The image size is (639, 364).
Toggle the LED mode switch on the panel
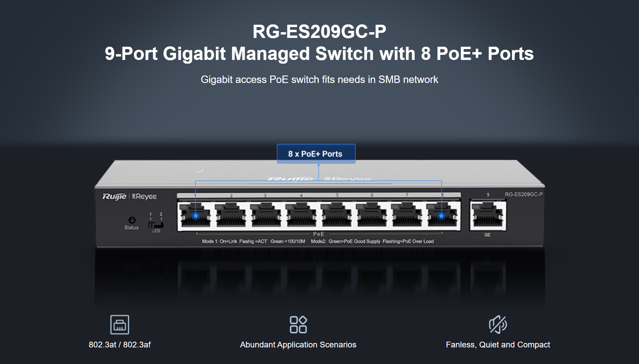pos(156,225)
